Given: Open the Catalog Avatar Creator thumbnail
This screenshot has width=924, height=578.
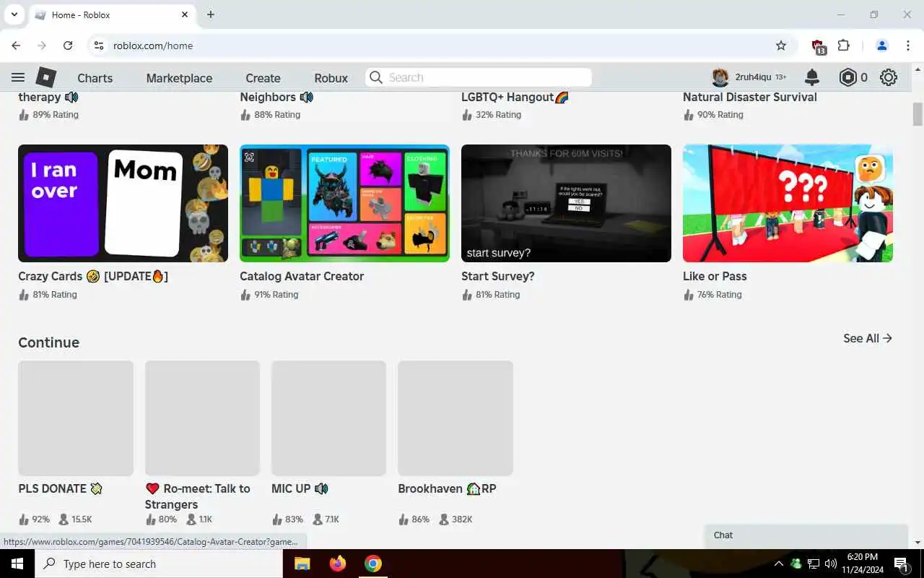Looking at the screenshot, I should pos(344,203).
